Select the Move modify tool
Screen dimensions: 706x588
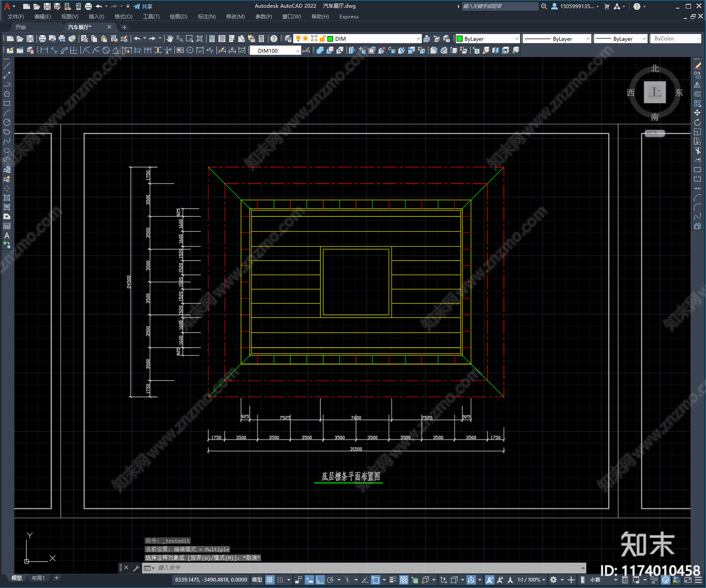click(697, 113)
